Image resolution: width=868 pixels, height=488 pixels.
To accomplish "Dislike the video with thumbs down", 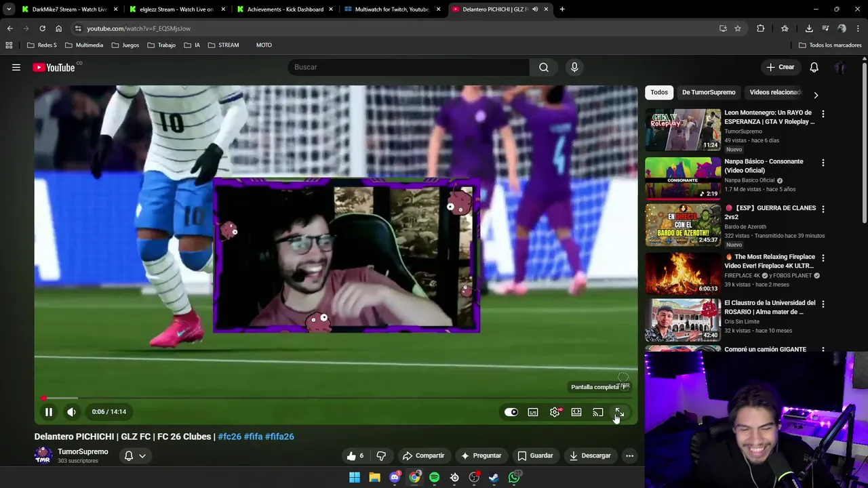I will [x=381, y=455].
